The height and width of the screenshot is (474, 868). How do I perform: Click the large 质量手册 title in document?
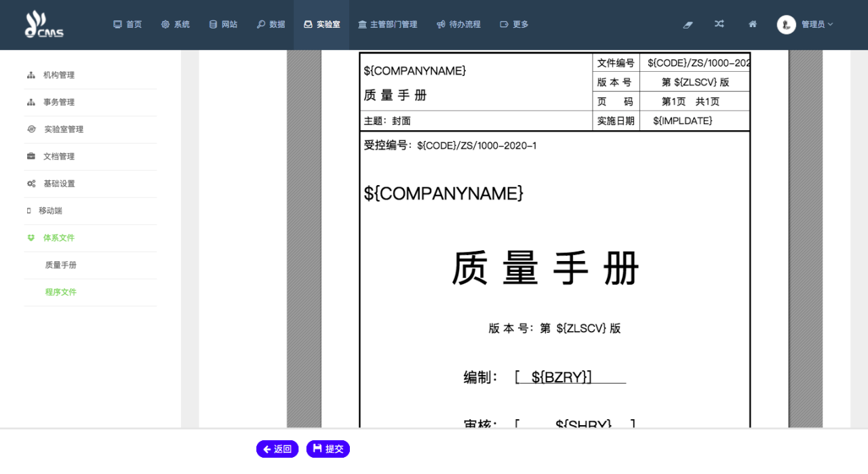(546, 269)
